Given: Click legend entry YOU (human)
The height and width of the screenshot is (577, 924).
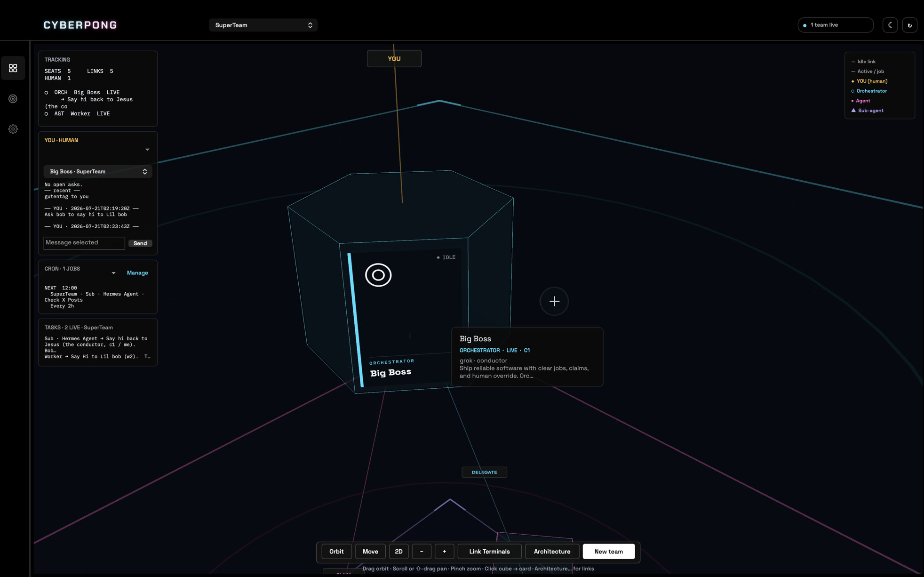Looking at the screenshot, I should [x=869, y=81].
